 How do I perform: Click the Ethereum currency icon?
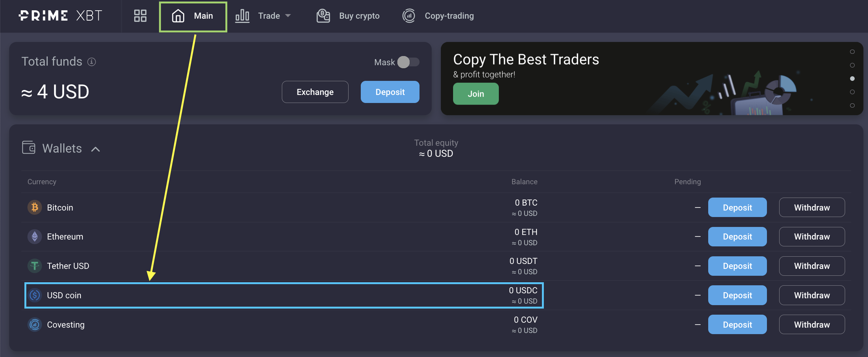click(35, 237)
